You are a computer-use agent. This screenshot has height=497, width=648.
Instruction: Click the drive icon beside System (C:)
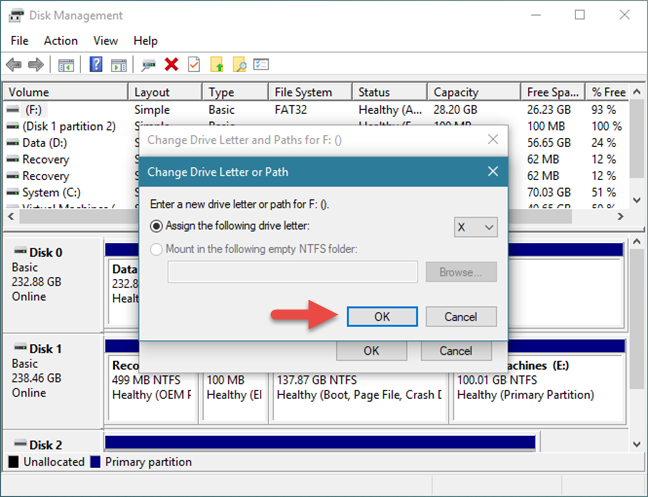13,193
